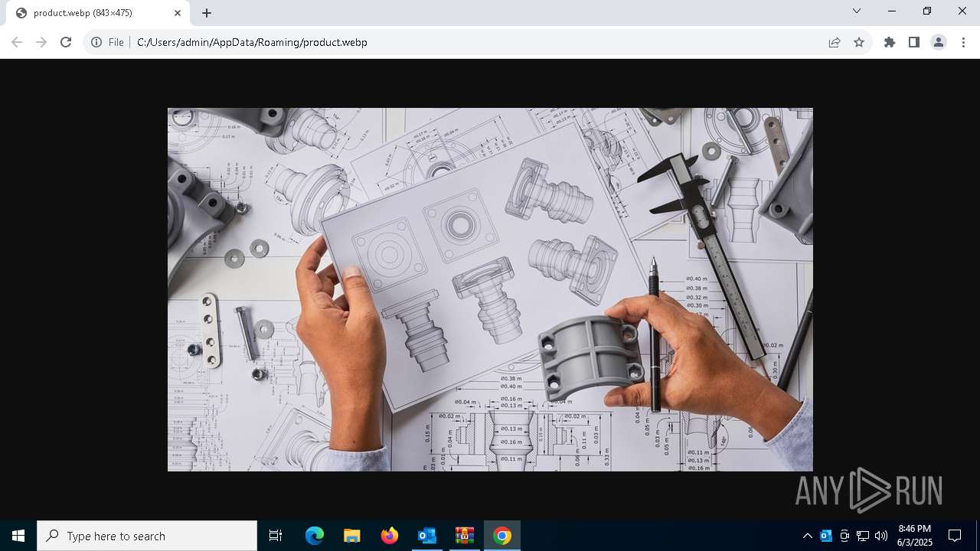Open Task View on the taskbar
The width and height of the screenshot is (980, 551).
(x=276, y=536)
